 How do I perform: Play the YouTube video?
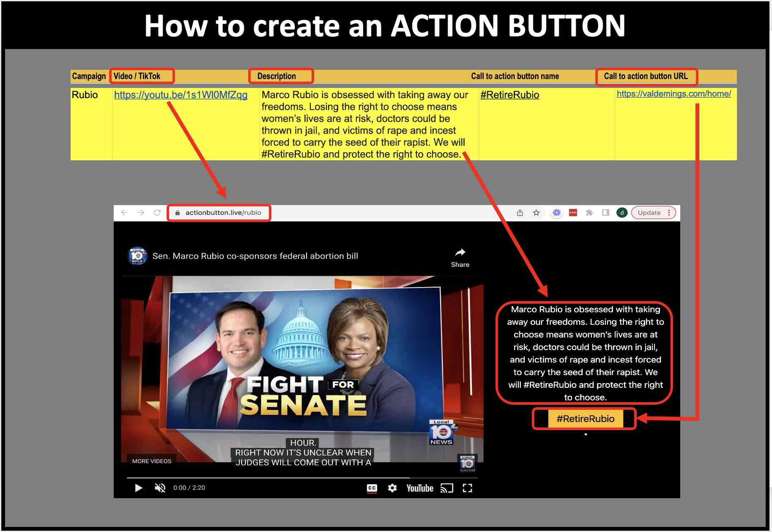pyautogui.click(x=138, y=488)
